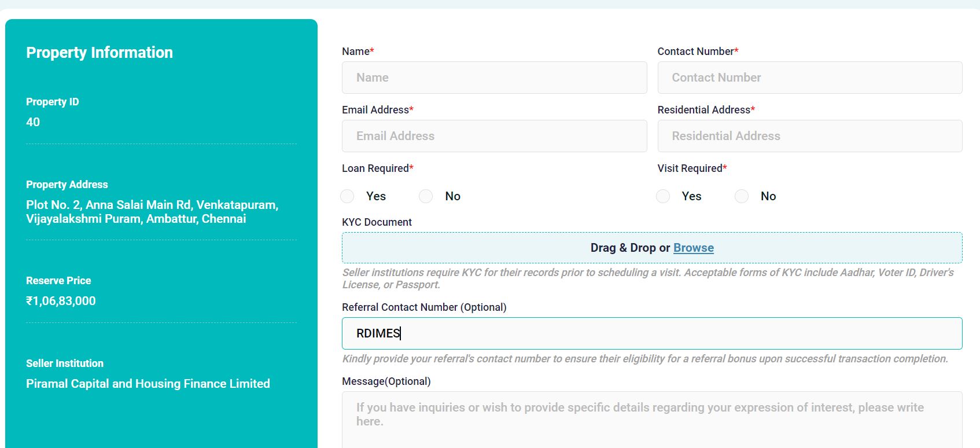Select the Email Address text box
The width and height of the screenshot is (980, 448).
click(494, 136)
